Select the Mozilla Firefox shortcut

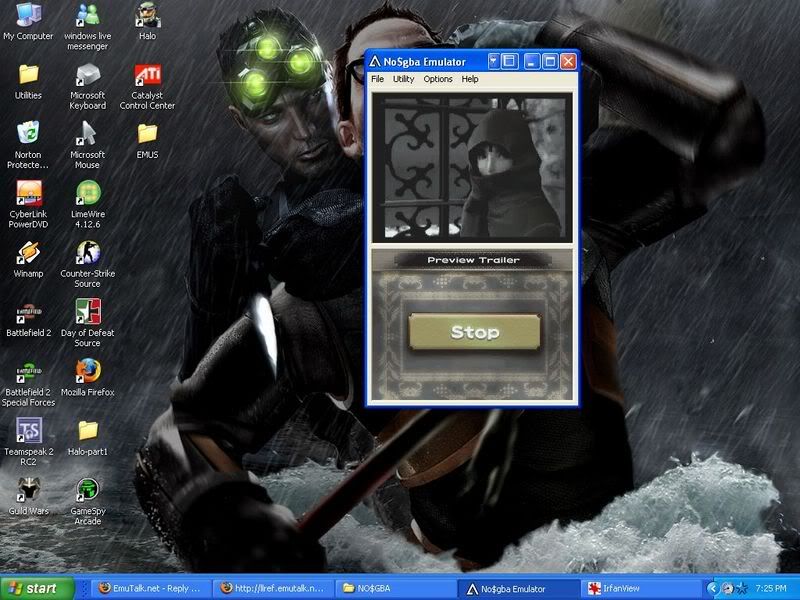coord(88,379)
